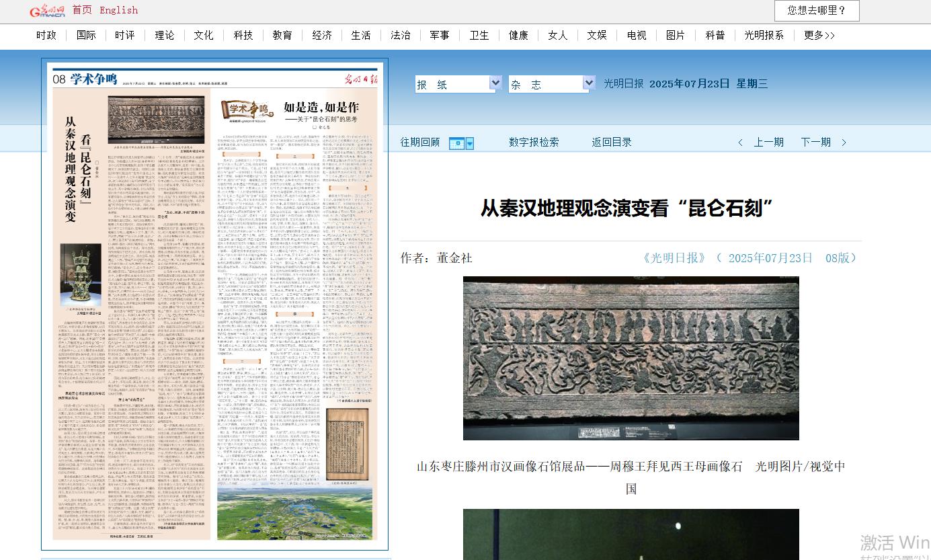Open the 科技 navigation menu item
Screen dimensions: 931x560
(243, 35)
